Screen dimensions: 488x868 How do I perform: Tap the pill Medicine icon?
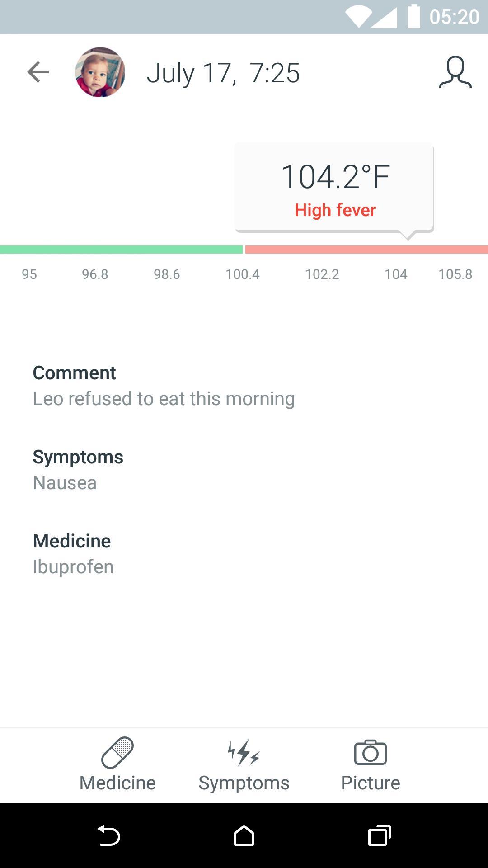click(117, 753)
